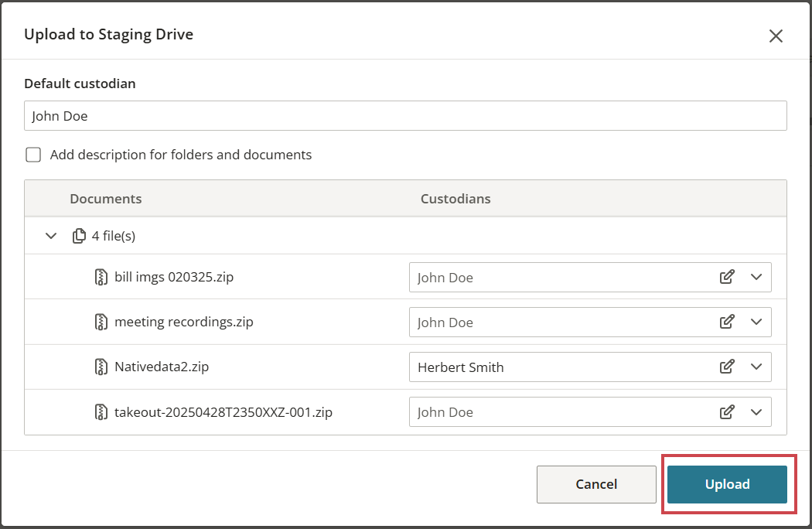Screen dimensions: 812x529
Task: Click the edit icon for bill imgs 020325.zip custodian
Action: [x=727, y=277]
